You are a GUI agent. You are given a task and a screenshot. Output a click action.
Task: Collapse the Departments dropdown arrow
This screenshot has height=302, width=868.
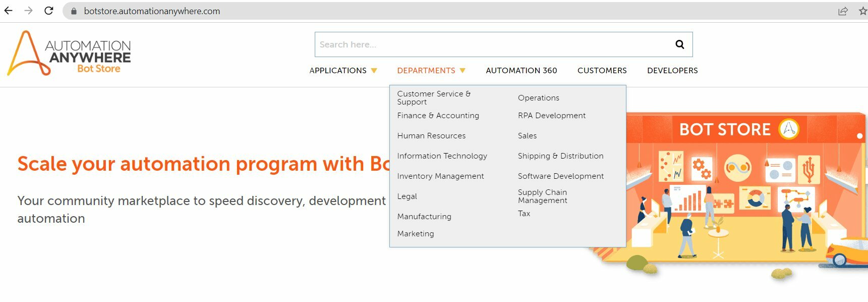[462, 71]
